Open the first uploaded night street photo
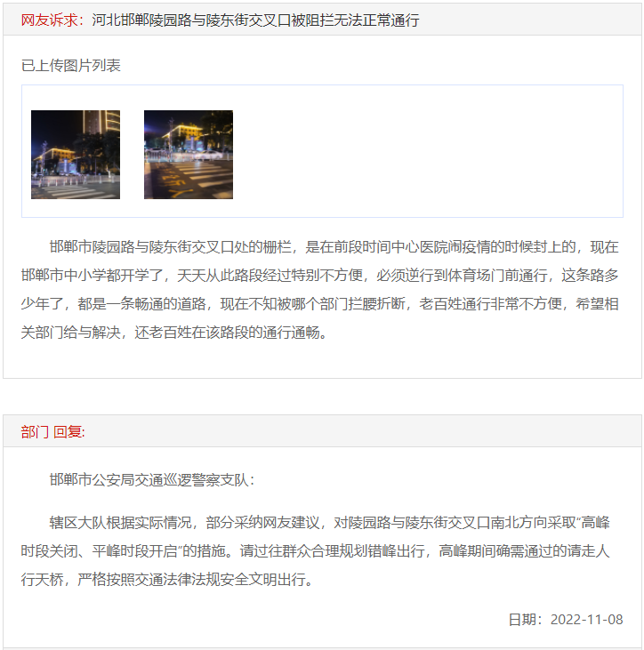 (x=76, y=155)
